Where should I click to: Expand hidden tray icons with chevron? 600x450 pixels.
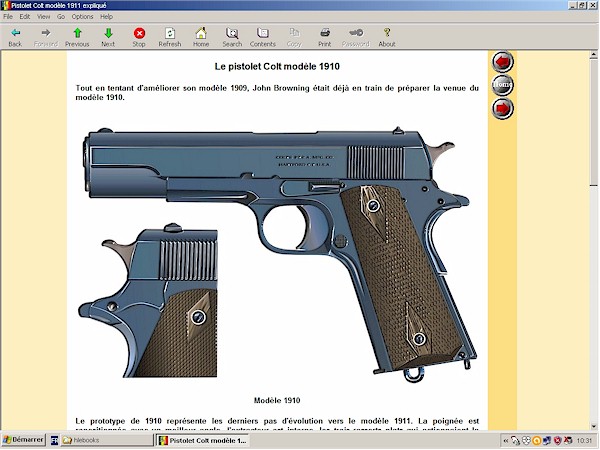tap(506, 441)
